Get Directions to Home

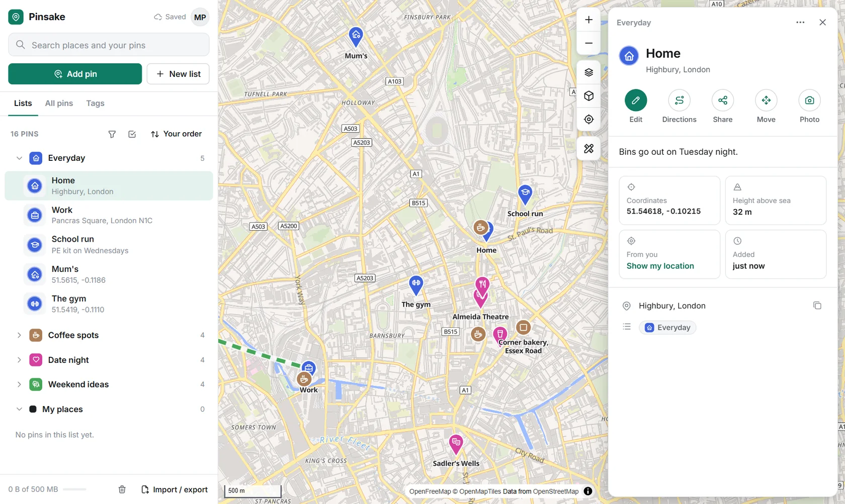click(679, 106)
